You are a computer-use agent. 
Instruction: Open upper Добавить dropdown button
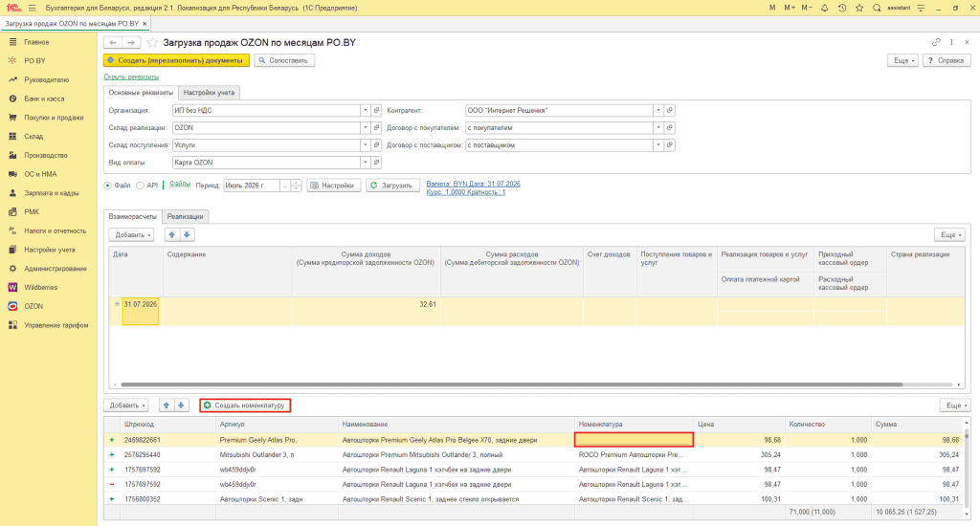(131, 235)
